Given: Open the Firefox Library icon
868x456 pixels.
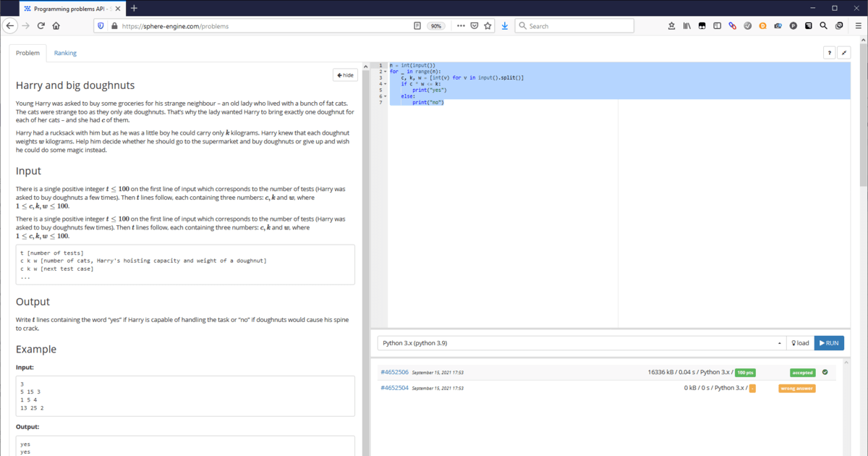Looking at the screenshot, I should point(687,25).
